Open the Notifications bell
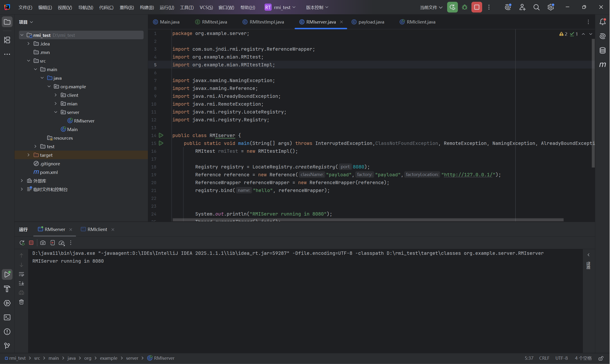610x364 pixels. coord(602,22)
